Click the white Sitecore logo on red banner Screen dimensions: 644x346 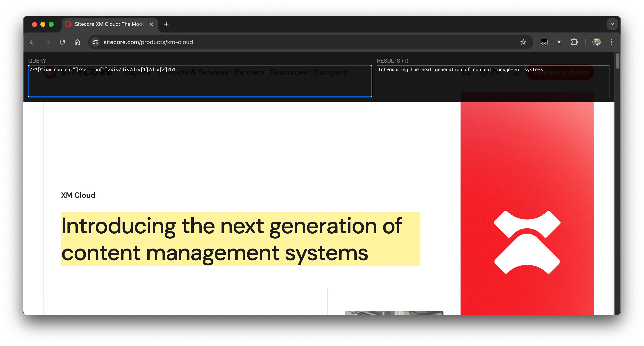pyautogui.click(x=527, y=242)
